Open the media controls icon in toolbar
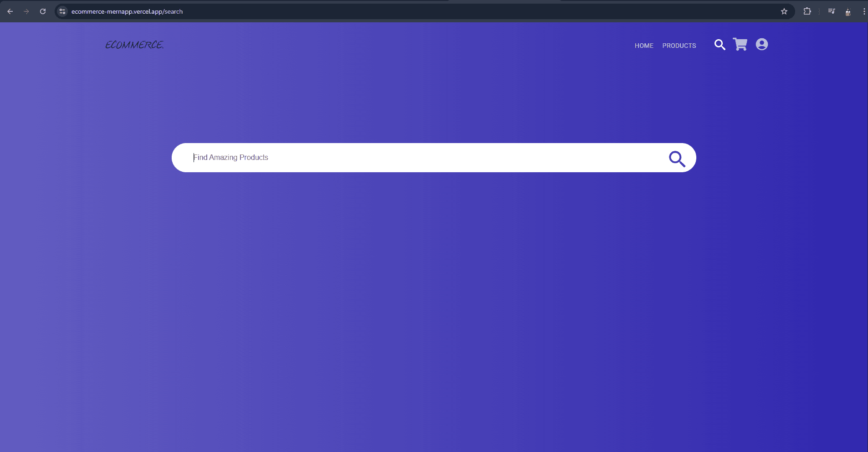868x452 pixels. tap(831, 11)
